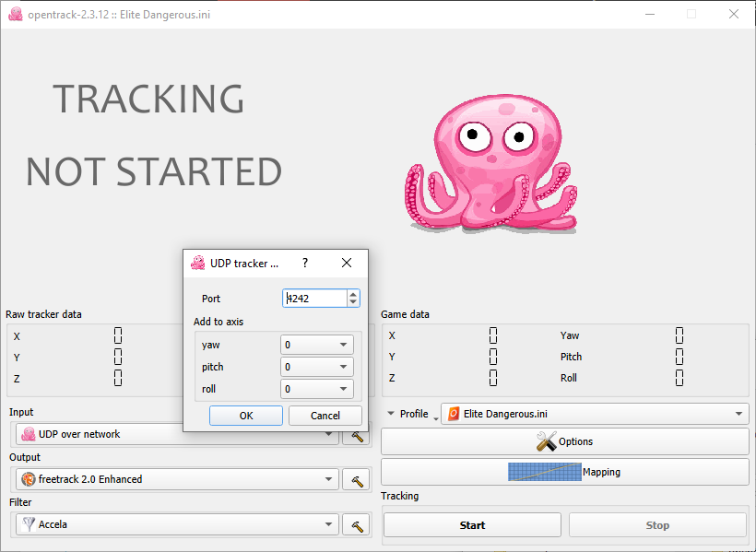The image size is (756, 552).
Task: Click the UDP tracker dialog help question mark
Action: (x=305, y=264)
